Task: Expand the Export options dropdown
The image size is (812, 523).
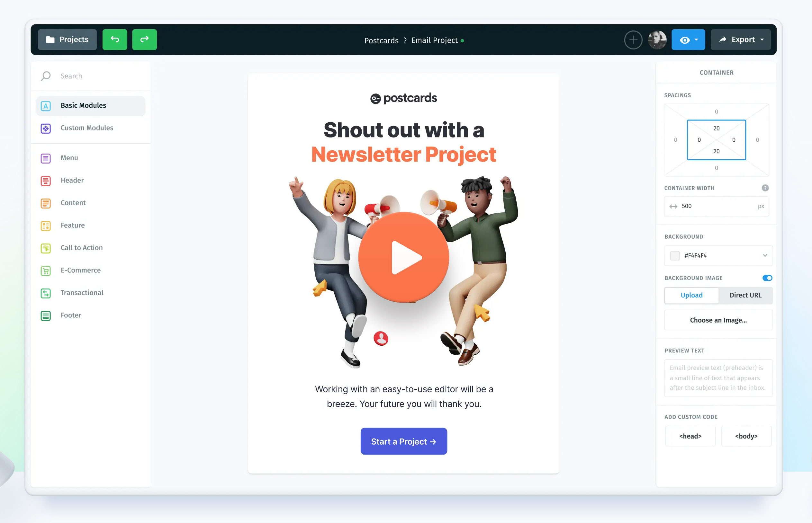Action: click(763, 40)
